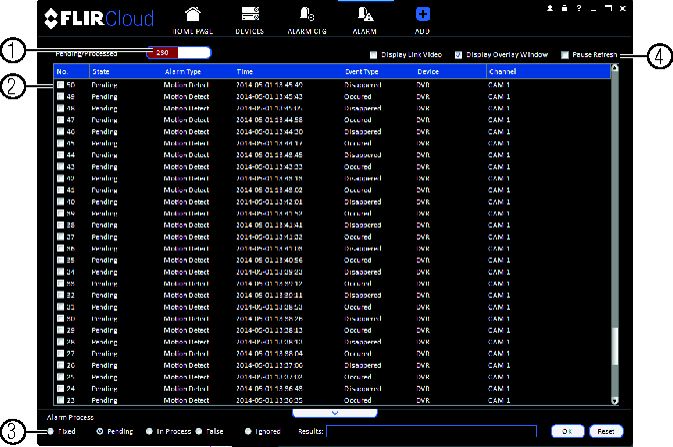The width and height of the screenshot is (673, 447).
Task: Click the user account icon in title bar
Action: point(550,8)
